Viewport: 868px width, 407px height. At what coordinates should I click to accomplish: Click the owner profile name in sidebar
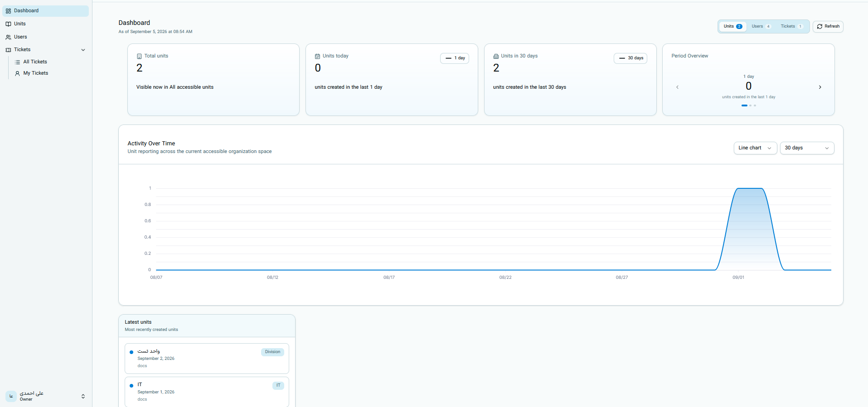[32, 393]
